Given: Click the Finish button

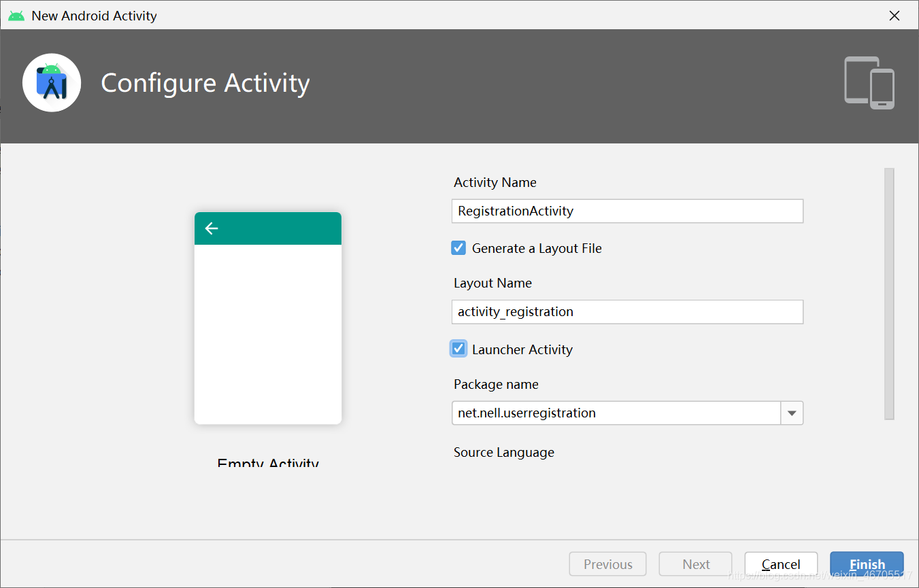Looking at the screenshot, I should click(867, 564).
